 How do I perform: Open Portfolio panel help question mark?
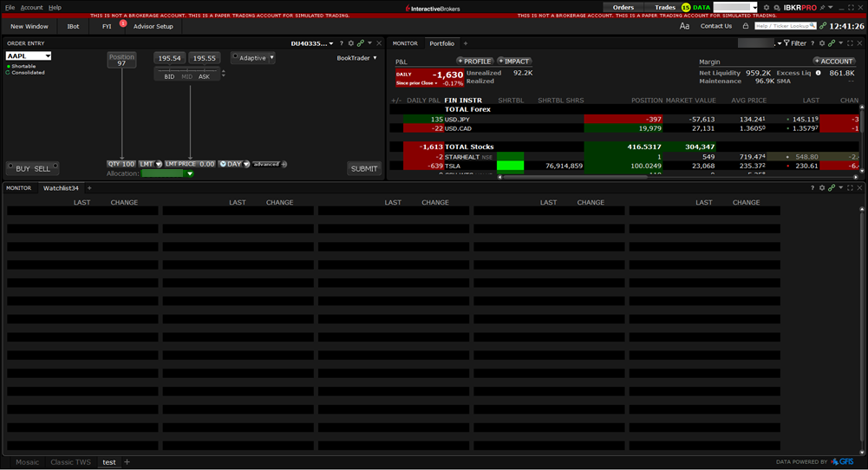point(813,43)
